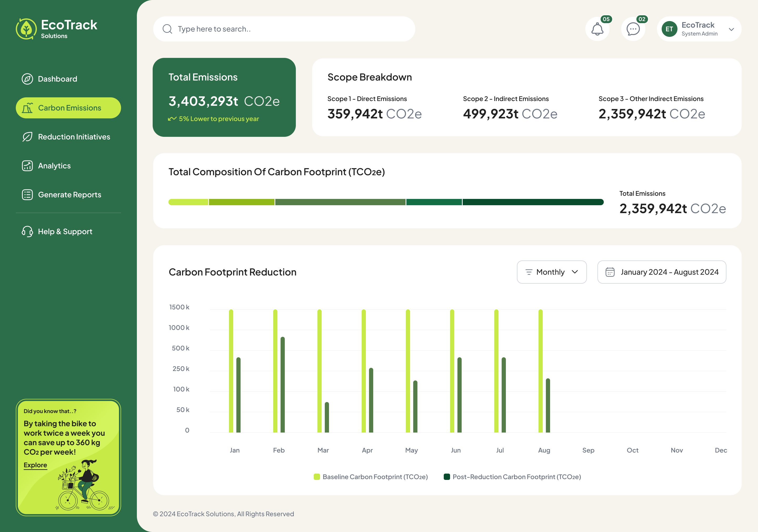Viewport: 758px width, 532px height.
Task: Click the search magnifier icon
Action: tap(167, 29)
